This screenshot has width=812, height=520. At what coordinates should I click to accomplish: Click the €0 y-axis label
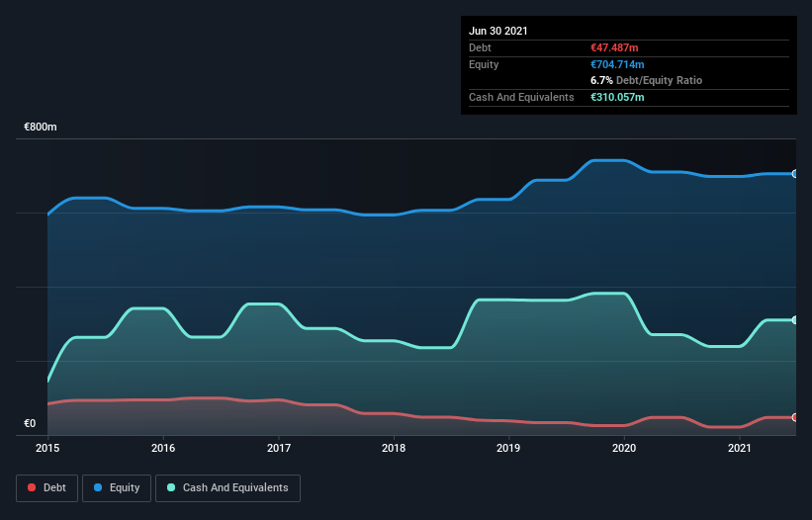click(30, 424)
